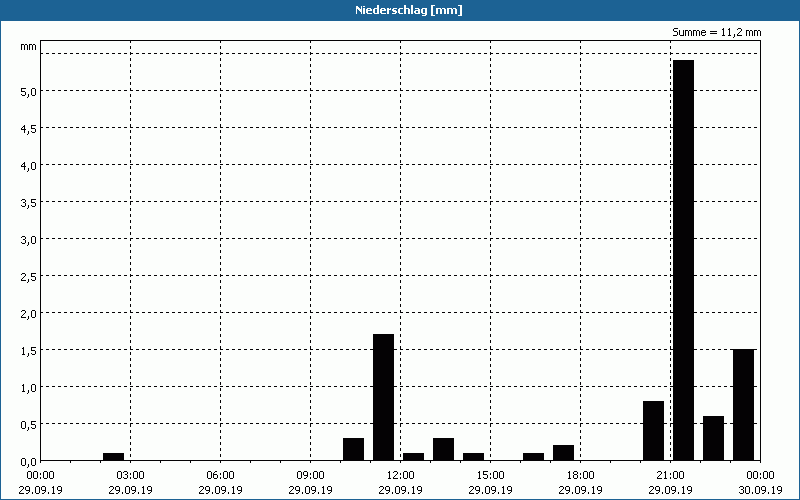Screen dimensions: 800x500
Task: Click the 0,5 y-axis value
Action: 28,424
